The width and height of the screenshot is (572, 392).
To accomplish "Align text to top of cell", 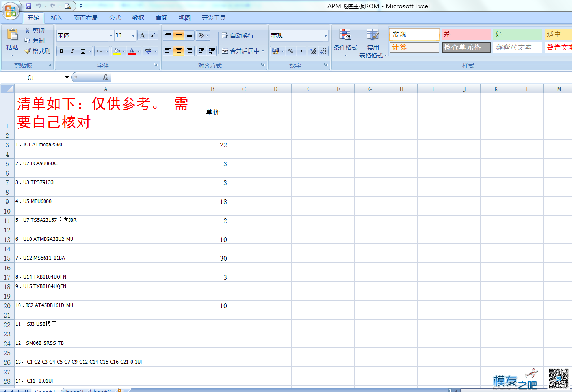I will [x=168, y=35].
